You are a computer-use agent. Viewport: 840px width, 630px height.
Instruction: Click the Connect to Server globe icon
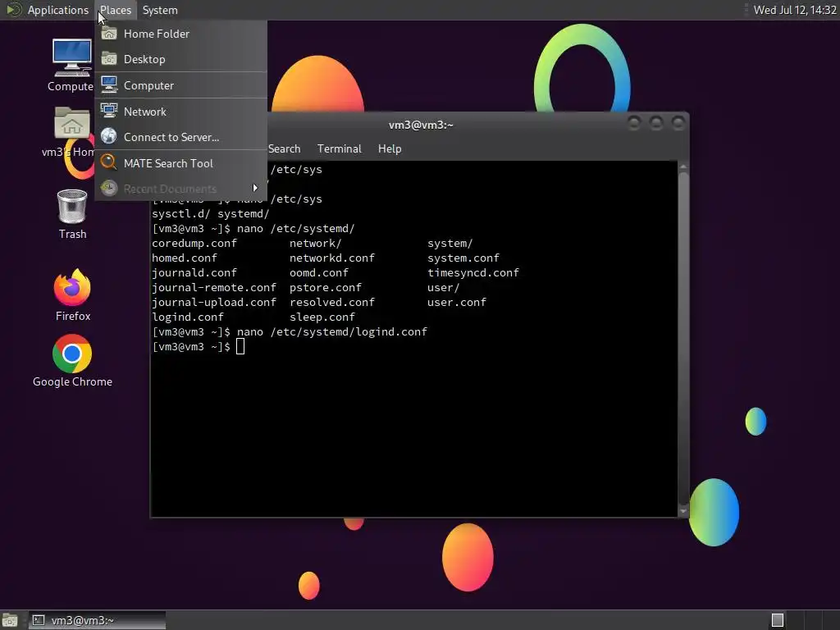coord(109,137)
